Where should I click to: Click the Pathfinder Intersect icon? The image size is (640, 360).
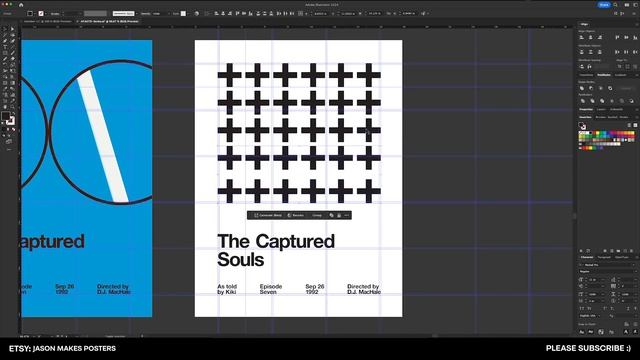click(x=600, y=88)
